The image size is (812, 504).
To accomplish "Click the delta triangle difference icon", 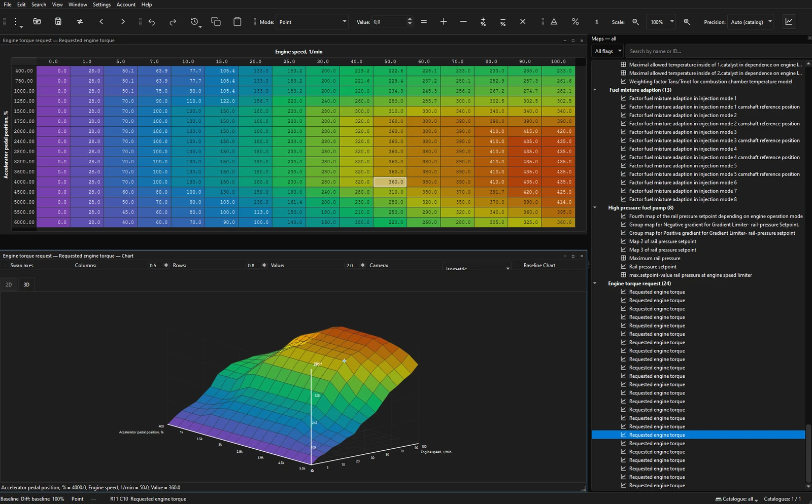I will point(554,22).
